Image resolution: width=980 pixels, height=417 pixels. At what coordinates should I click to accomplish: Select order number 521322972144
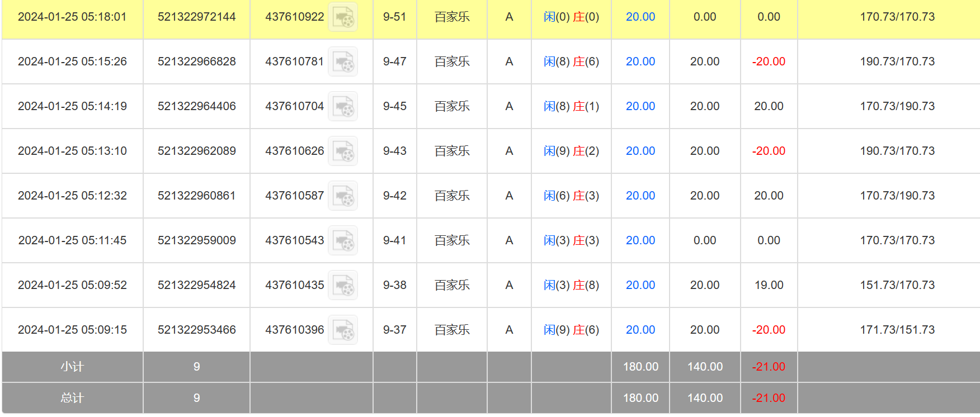click(x=196, y=17)
